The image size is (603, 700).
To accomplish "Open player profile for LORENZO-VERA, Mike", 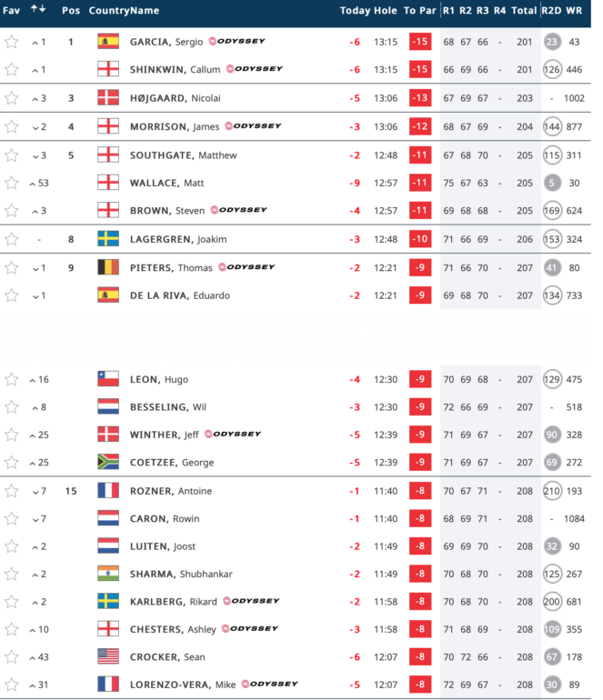I will pyautogui.click(x=183, y=685).
